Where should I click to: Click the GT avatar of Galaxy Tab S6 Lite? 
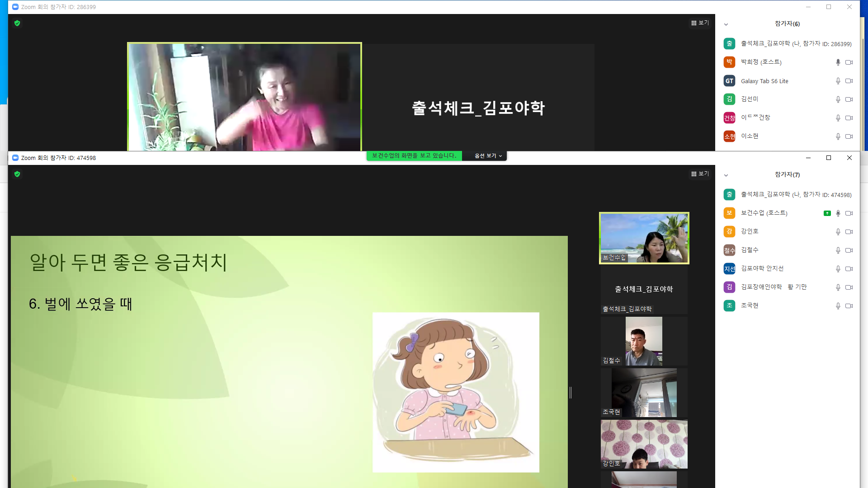tap(729, 81)
